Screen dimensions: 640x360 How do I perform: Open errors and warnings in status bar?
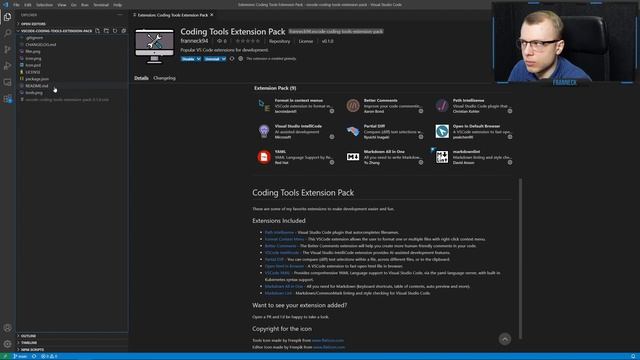coord(49,356)
